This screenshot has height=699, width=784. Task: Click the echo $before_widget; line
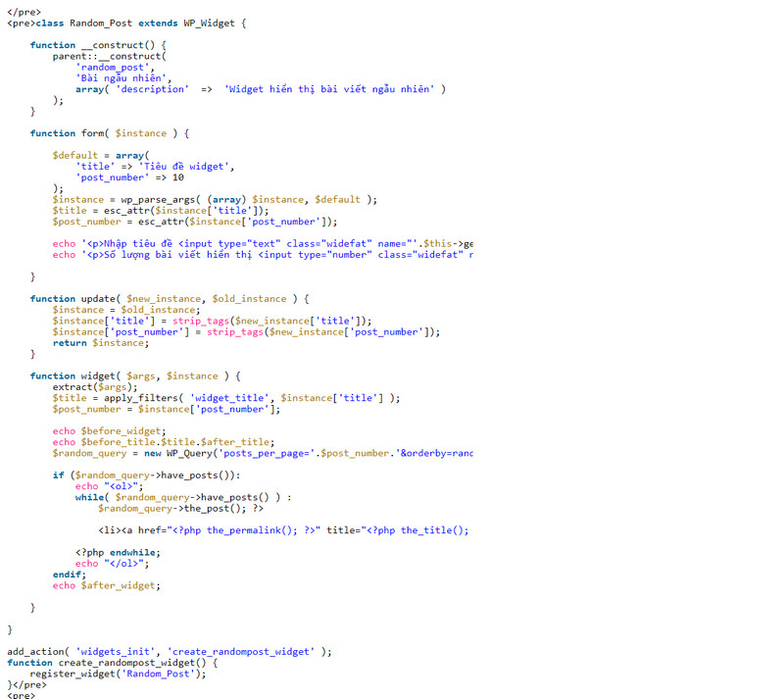(x=109, y=431)
